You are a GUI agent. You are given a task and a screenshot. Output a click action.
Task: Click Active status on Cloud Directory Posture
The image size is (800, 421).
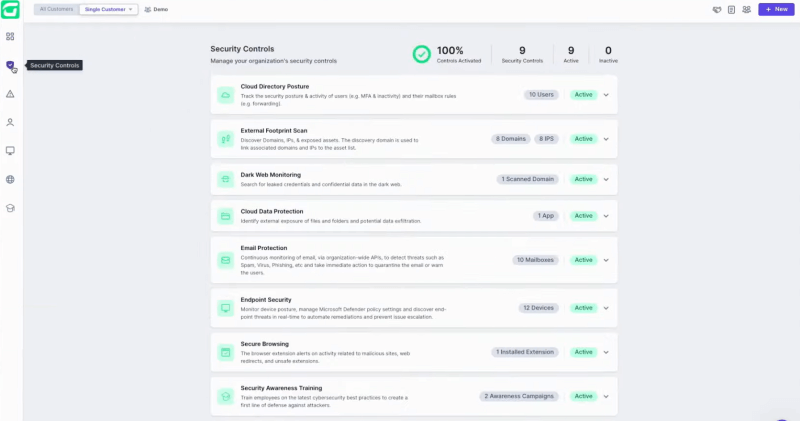click(x=584, y=95)
